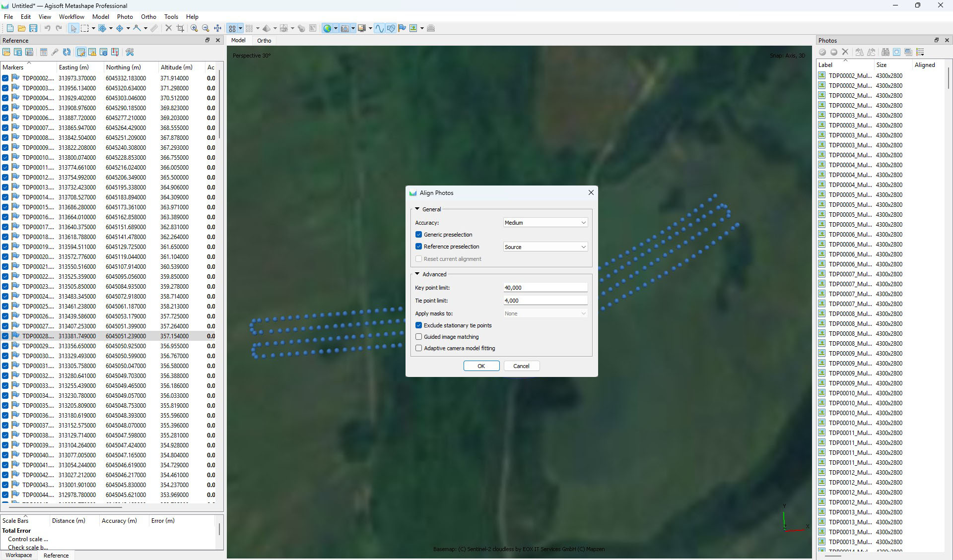Image resolution: width=953 pixels, height=560 pixels.
Task: Toggle the Show markers flag icon
Action: [402, 28]
